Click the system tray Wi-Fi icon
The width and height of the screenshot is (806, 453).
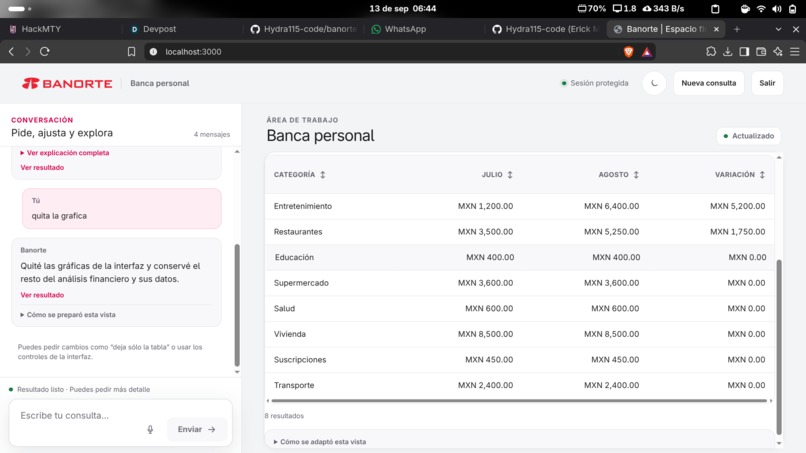click(761, 9)
